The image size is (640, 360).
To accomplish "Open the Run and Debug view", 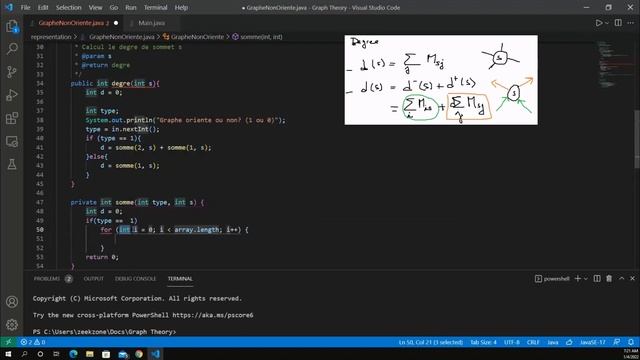I will 12,95.
